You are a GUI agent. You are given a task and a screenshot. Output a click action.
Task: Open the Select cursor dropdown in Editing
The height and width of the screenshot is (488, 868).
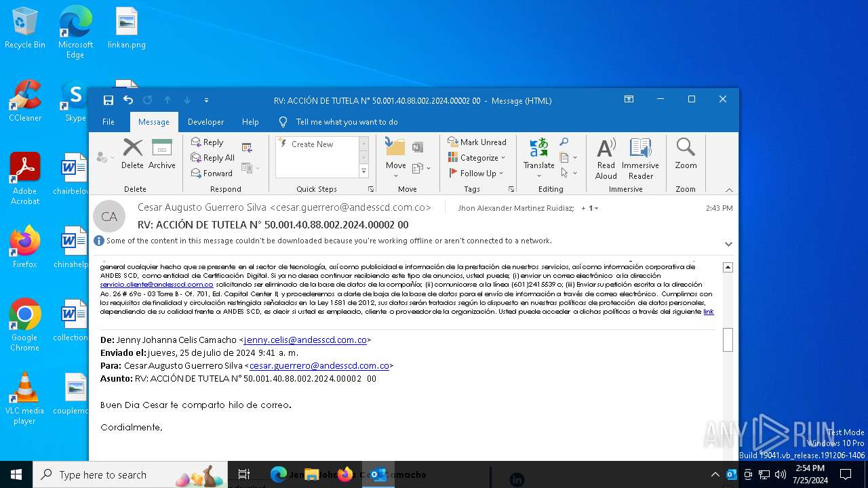pos(568,173)
